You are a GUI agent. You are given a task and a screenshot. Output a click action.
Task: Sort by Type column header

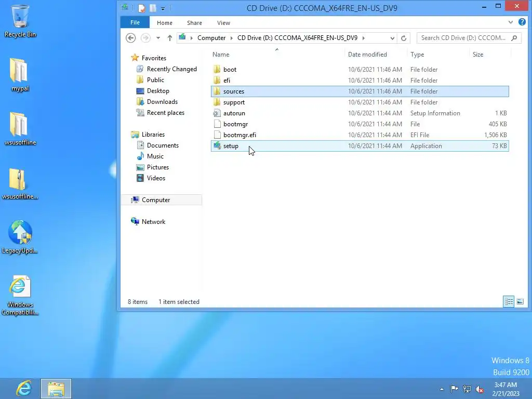pos(417,54)
